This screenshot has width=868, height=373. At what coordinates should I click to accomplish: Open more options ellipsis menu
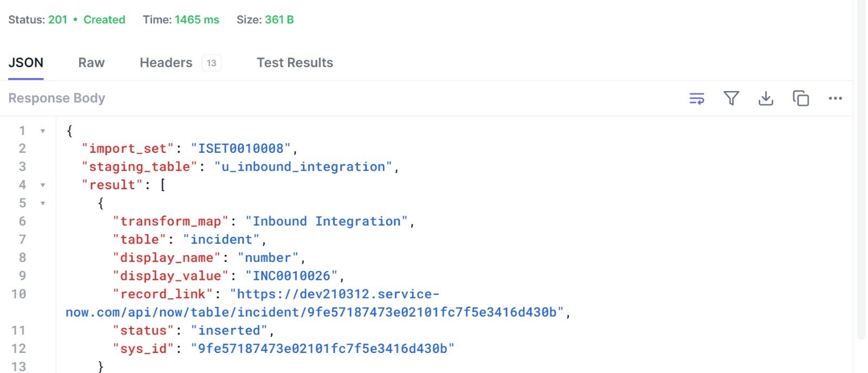tap(835, 99)
